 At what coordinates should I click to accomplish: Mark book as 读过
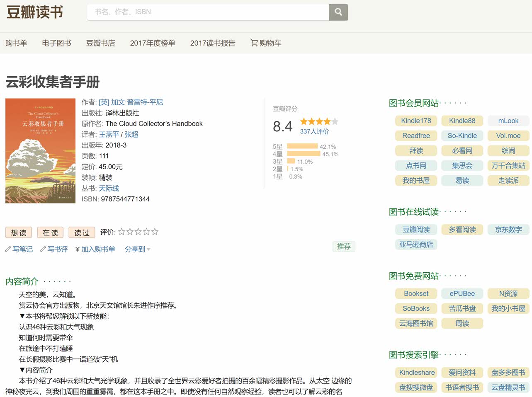click(x=82, y=232)
